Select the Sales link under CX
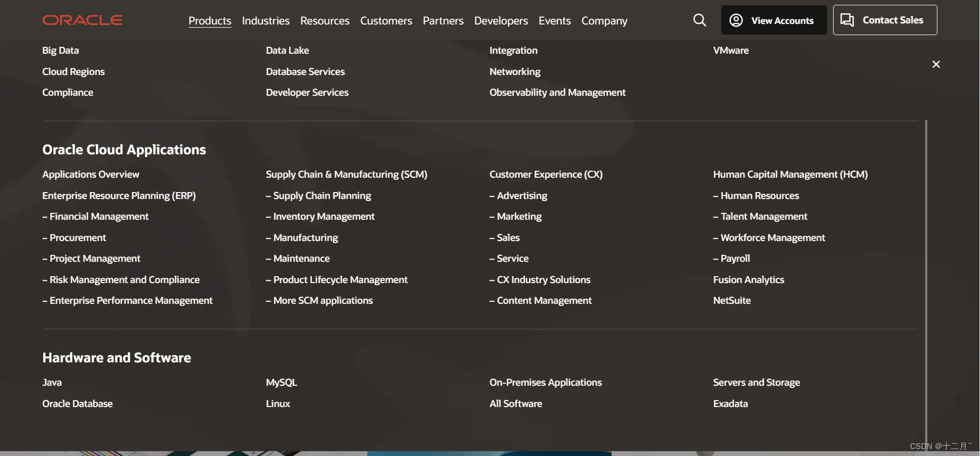 [505, 238]
